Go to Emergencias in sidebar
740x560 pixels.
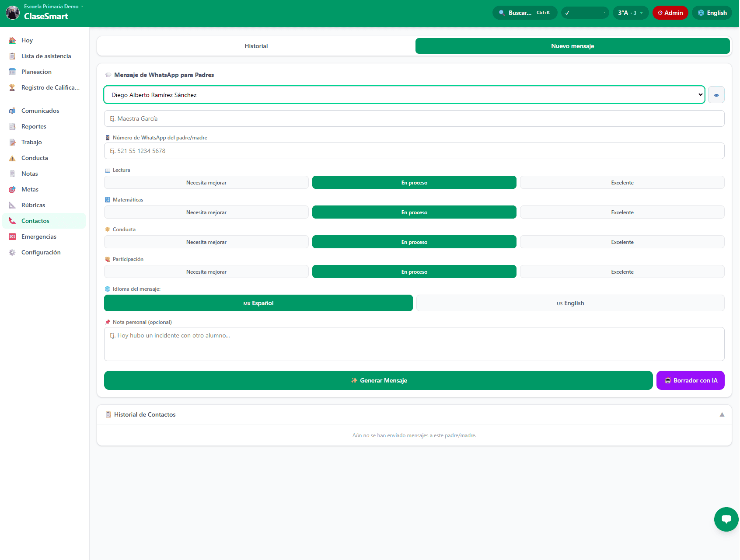point(44,237)
